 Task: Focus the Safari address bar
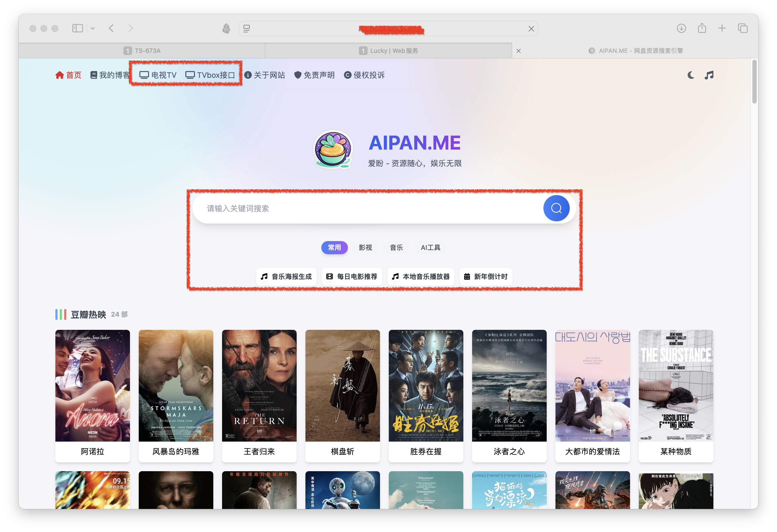[x=388, y=29]
